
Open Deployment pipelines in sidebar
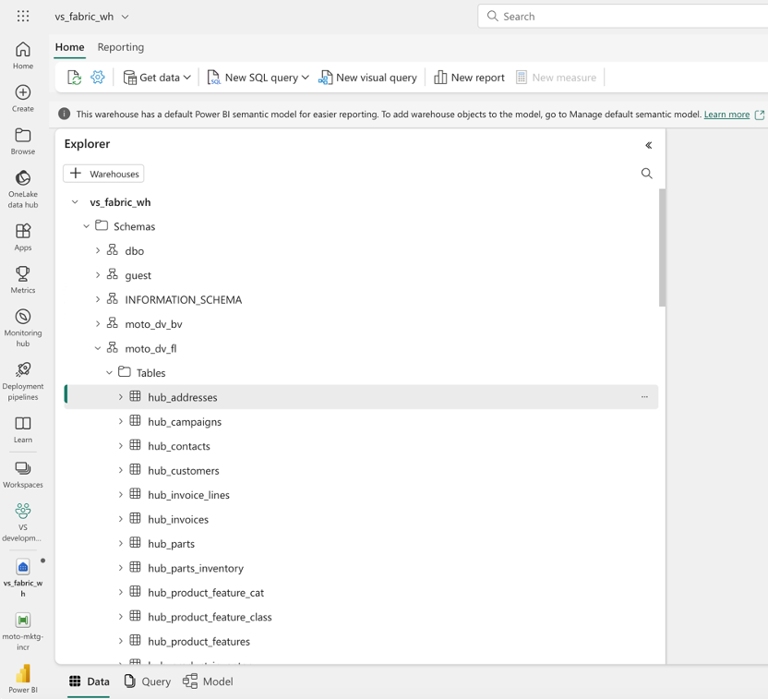point(23,370)
